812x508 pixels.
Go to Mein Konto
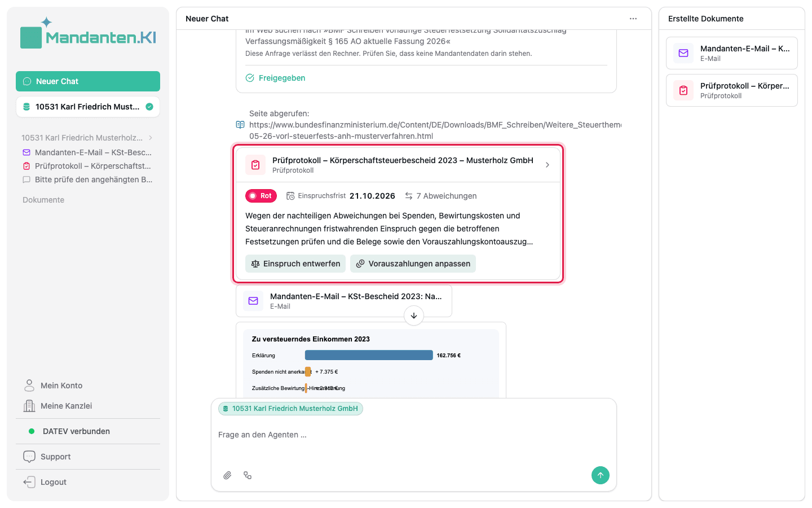click(x=53, y=386)
